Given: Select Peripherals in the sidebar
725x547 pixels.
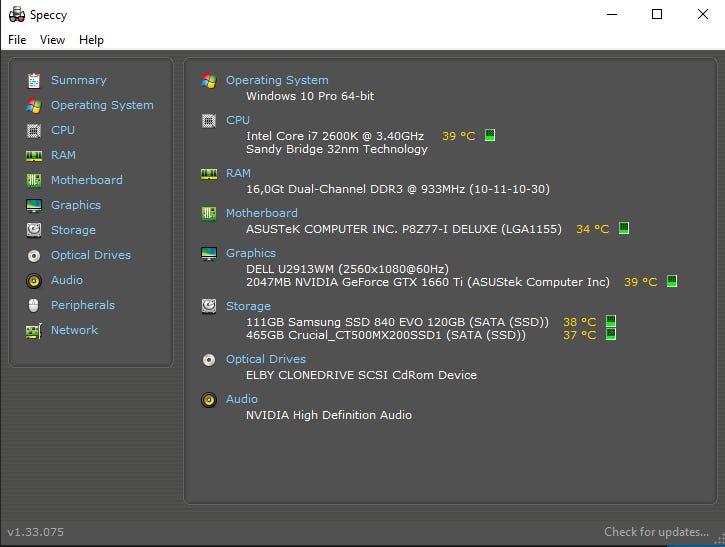Looking at the screenshot, I should point(83,305).
